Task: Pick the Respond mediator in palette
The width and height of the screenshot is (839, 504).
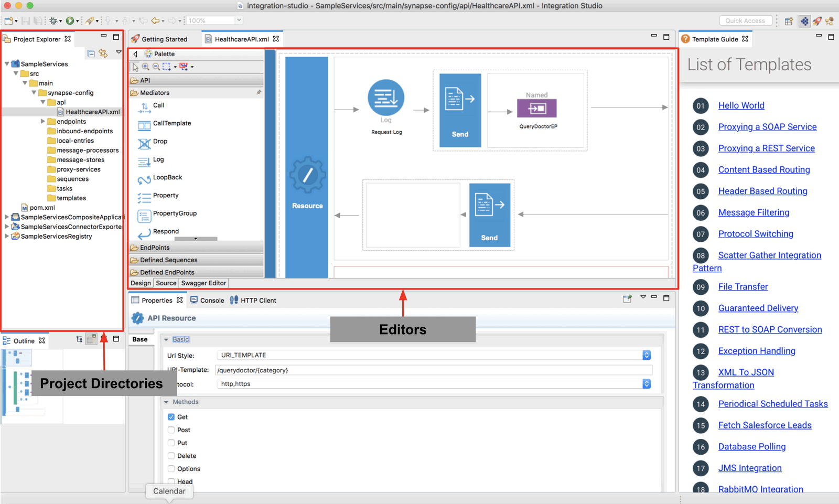Action: point(158,232)
